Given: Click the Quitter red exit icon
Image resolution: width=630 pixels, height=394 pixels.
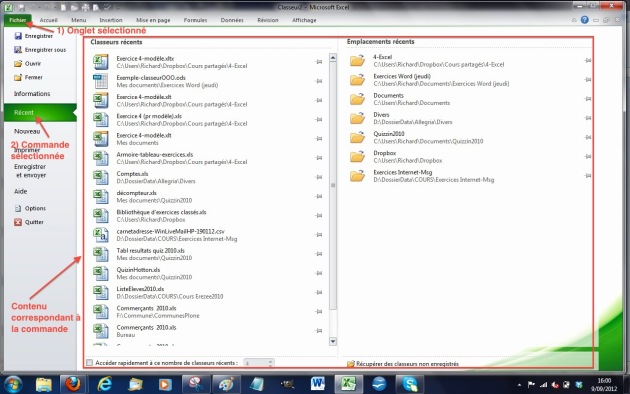Looking at the screenshot, I should tap(18, 222).
